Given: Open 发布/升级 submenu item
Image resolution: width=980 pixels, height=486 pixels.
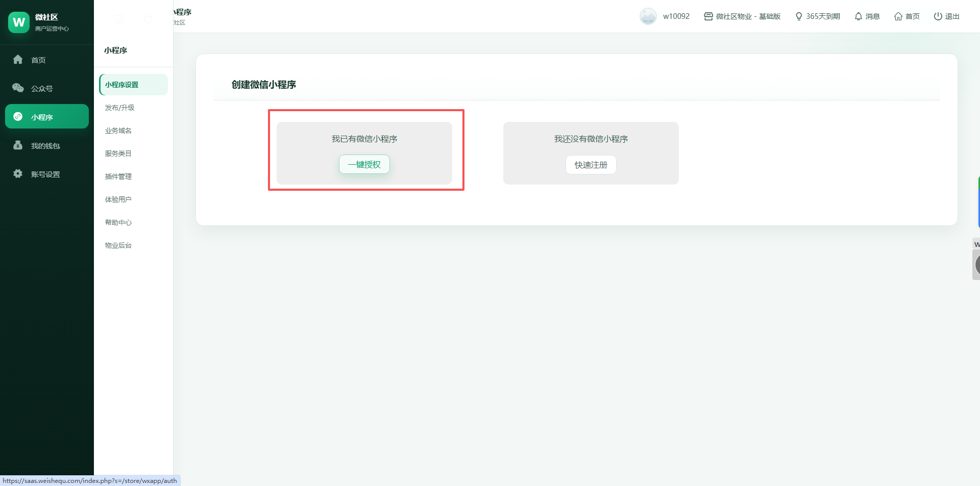Looking at the screenshot, I should [133, 108].
